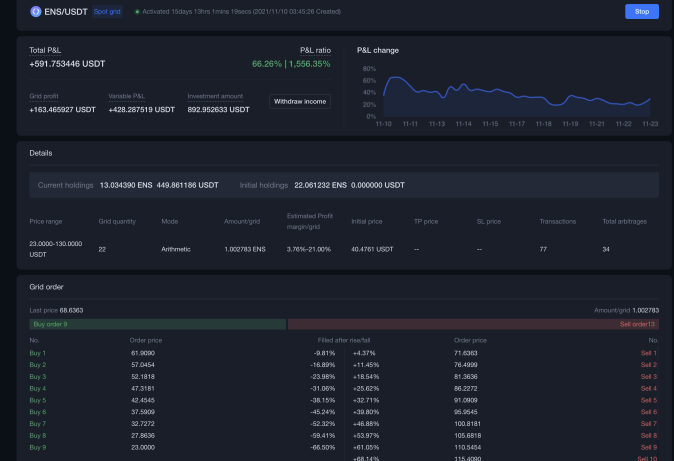The width and height of the screenshot is (674, 461).
Task: Click the Grid order section header
Action: (49, 286)
